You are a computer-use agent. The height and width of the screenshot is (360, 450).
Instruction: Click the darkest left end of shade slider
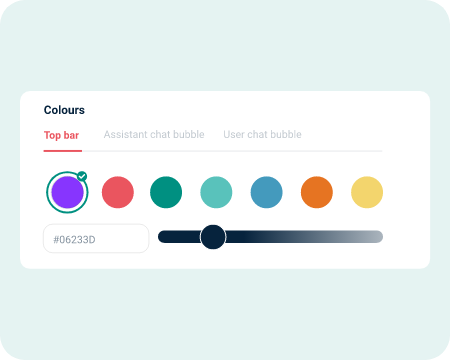pos(165,237)
